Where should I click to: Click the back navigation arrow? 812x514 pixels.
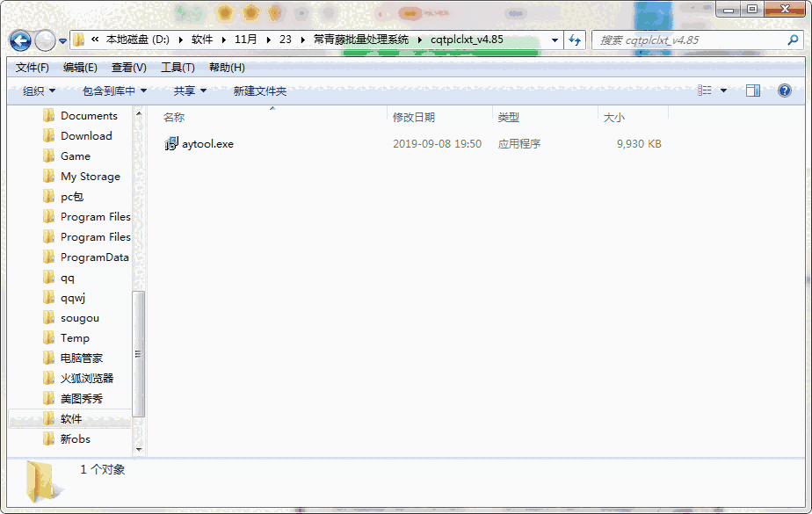[18, 40]
